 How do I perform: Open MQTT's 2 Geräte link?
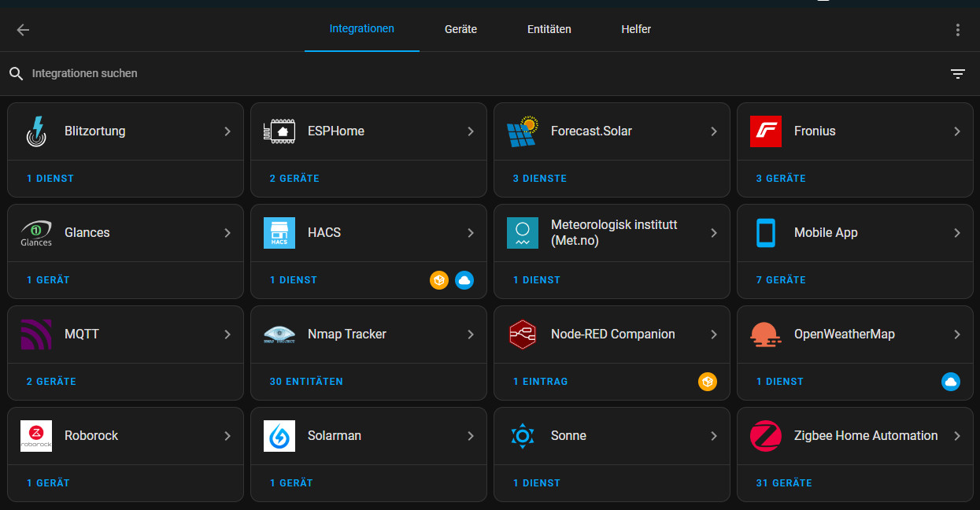coord(51,382)
